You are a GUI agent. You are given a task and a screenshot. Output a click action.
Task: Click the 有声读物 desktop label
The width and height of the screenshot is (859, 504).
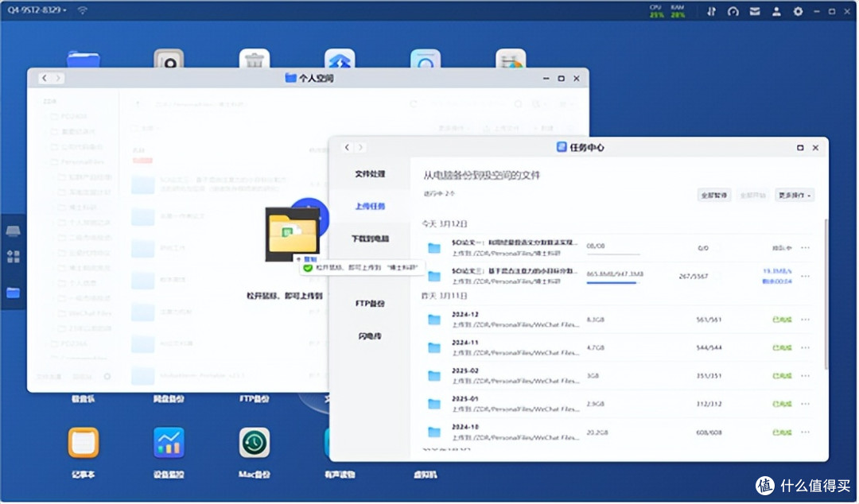[x=340, y=475]
